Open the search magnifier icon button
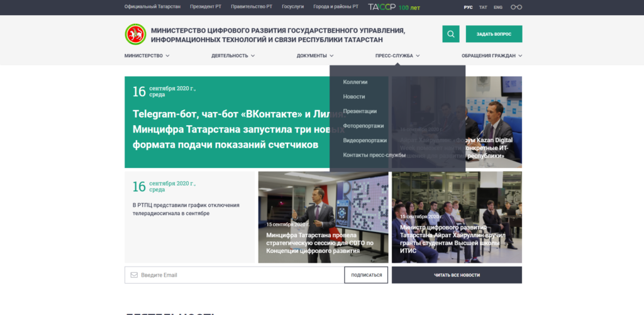 coord(450,34)
